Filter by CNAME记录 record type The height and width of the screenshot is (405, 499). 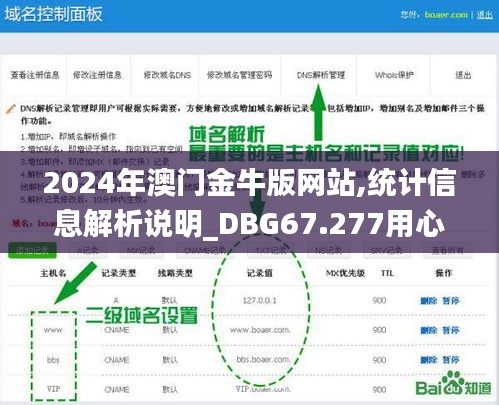(205, 250)
